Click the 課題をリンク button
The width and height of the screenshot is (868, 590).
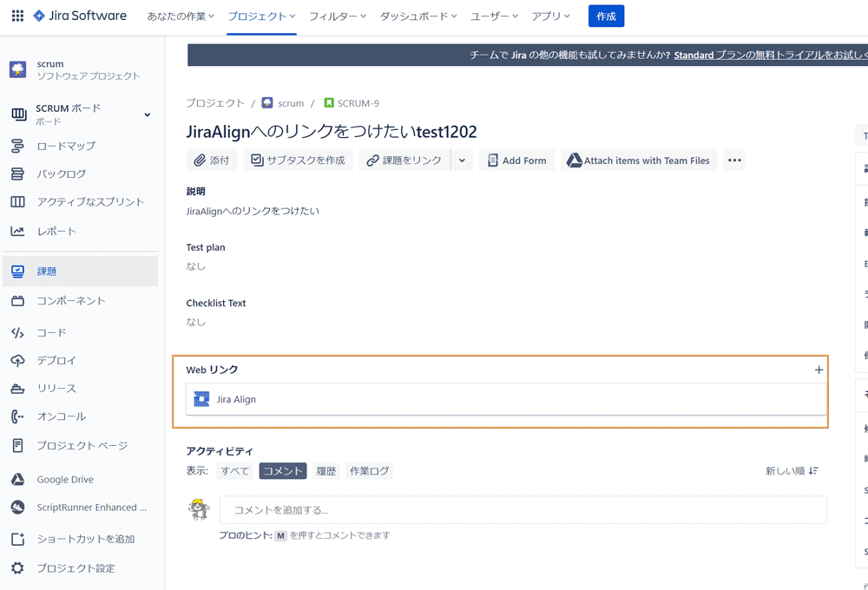click(404, 160)
